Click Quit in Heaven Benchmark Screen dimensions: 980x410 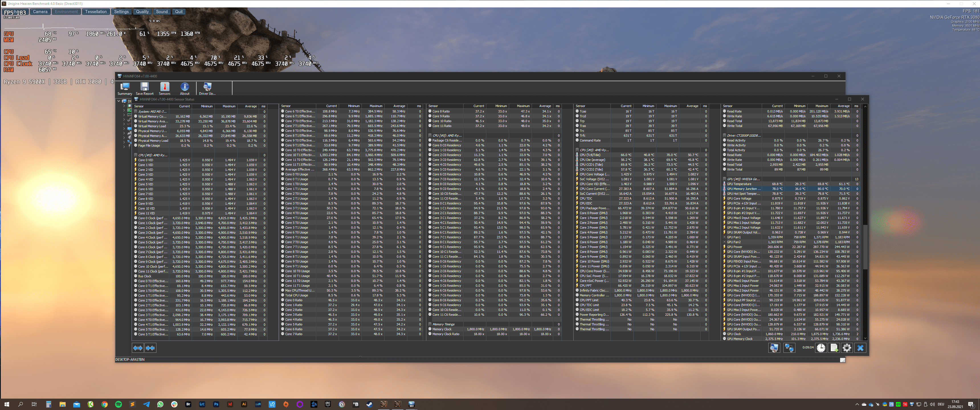[x=179, y=12]
